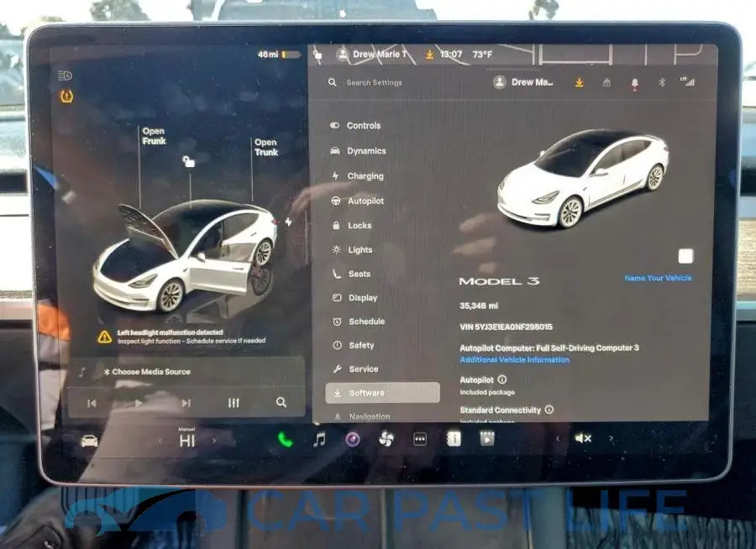The height and width of the screenshot is (549, 756).
Task: Tap the car icon in bottom bar
Action: click(89, 441)
